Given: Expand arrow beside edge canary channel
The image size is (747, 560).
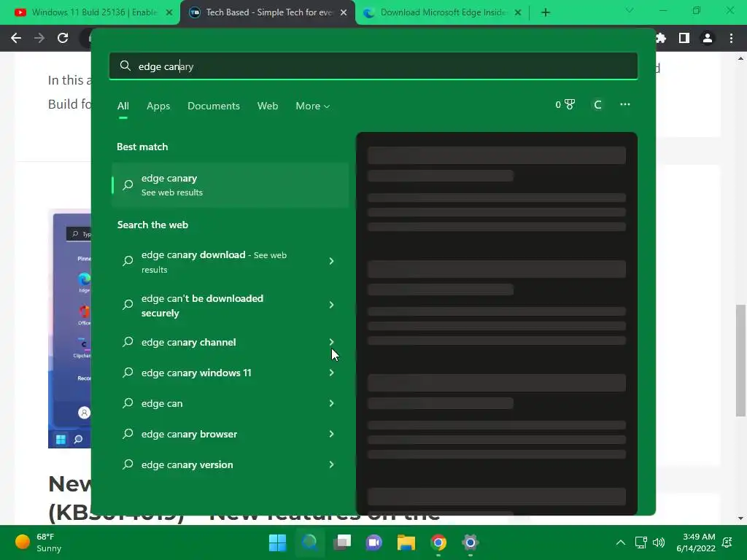Looking at the screenshot, I should coord(332,342).
